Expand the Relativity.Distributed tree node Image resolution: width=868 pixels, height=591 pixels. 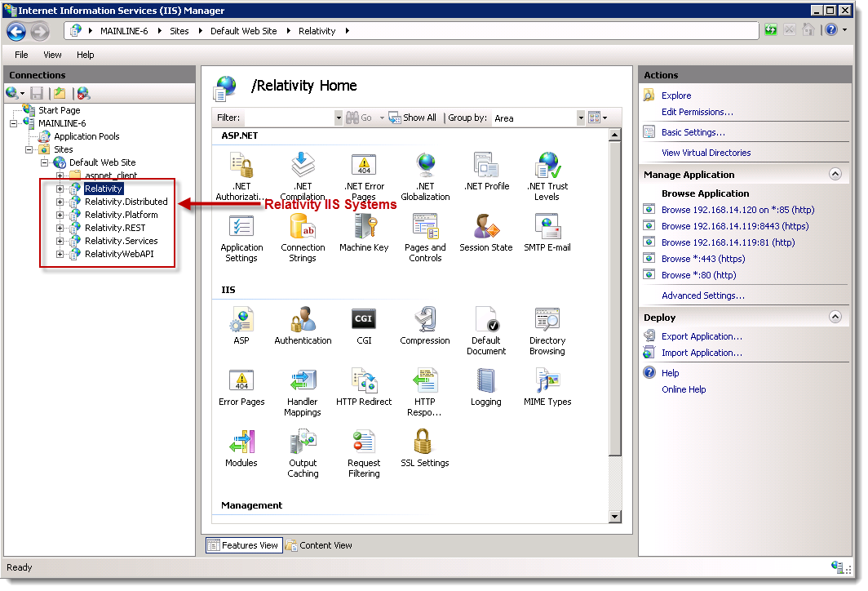click(x=60, y=202)
